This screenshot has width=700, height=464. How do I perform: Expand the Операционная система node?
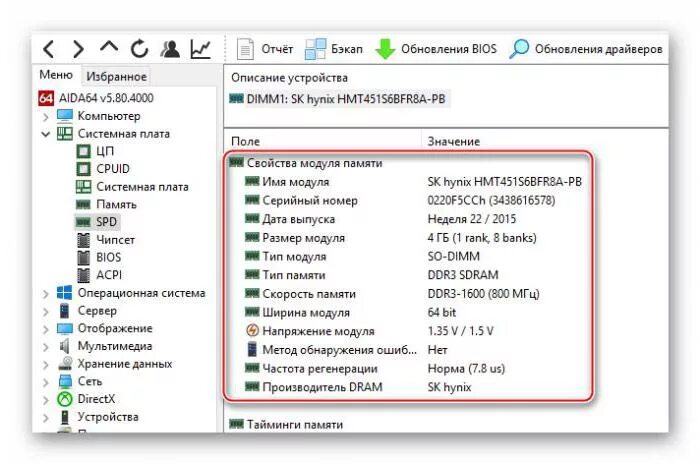[46, 294]
